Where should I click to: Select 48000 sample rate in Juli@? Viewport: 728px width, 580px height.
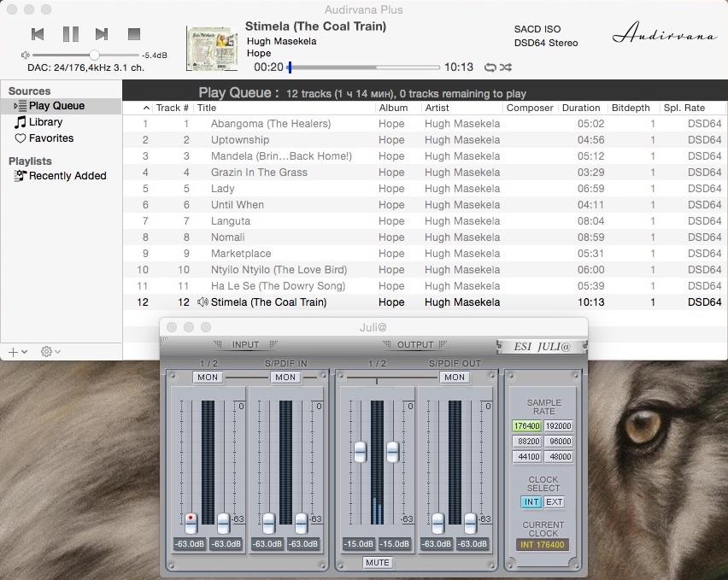558,457
